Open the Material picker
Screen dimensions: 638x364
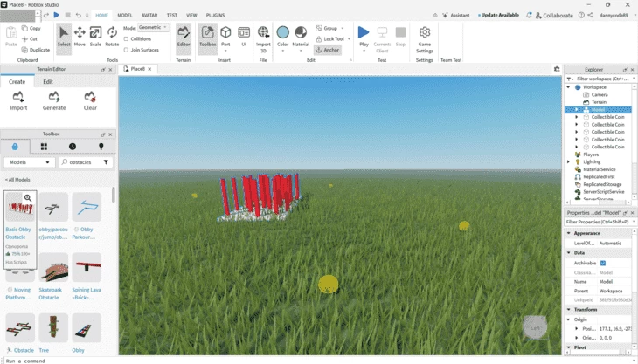coord(301,38)
